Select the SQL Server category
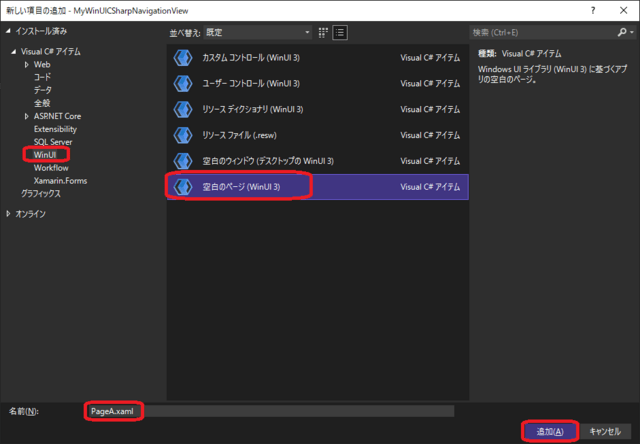This screenshot has width=640, height=444. coord(55,142)
